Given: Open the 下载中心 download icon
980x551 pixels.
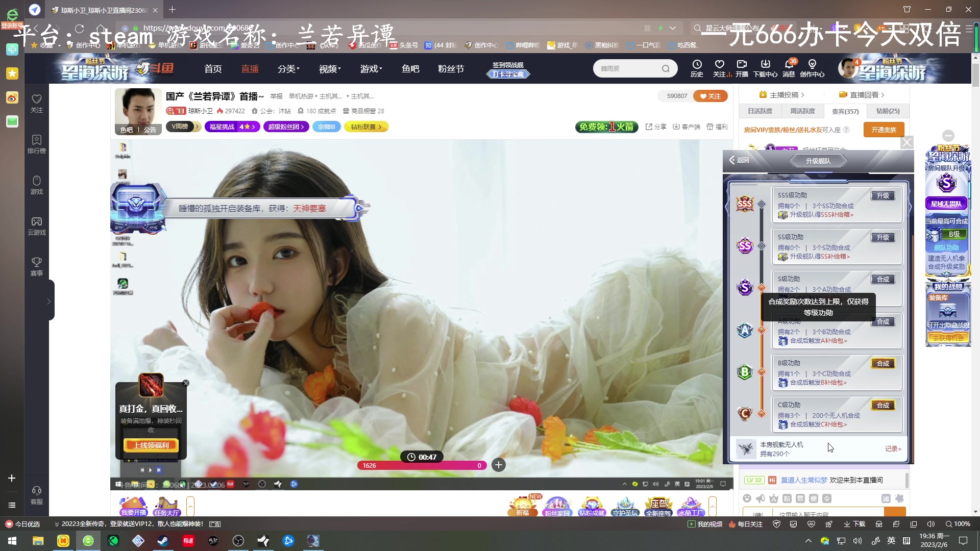Looking at the screenshot, I should pos(765,65).
